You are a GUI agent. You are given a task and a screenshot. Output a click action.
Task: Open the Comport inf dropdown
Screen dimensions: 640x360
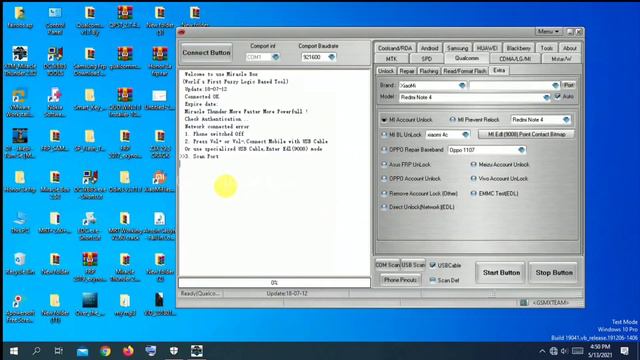[276, 57]
